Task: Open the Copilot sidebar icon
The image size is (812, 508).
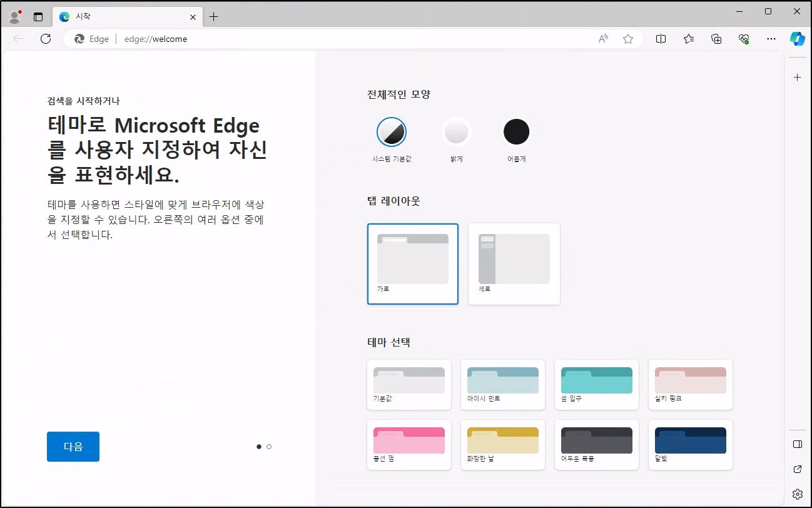Action: pyautogui.click(x=797, y=39)
